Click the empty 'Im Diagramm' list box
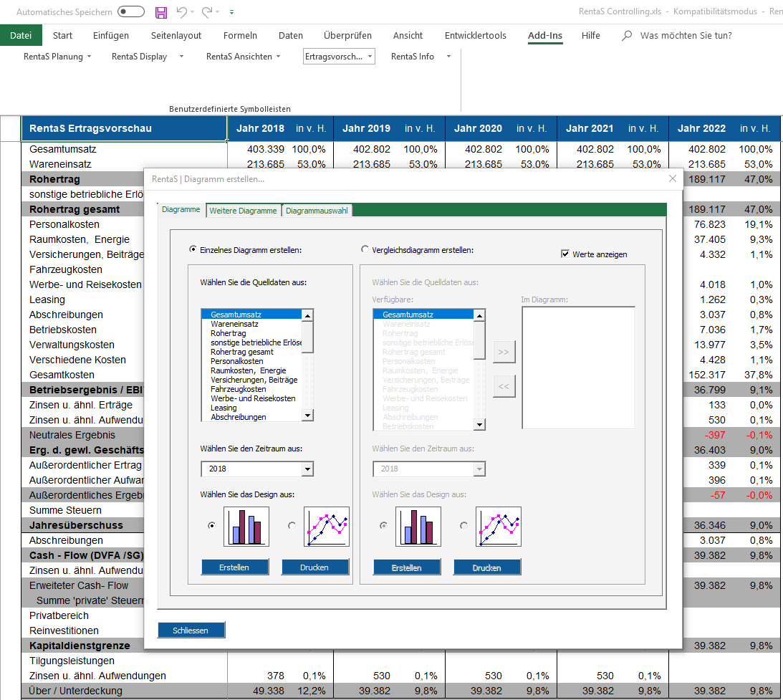This screenshot has height=700, width=783. tap(578, 368)
